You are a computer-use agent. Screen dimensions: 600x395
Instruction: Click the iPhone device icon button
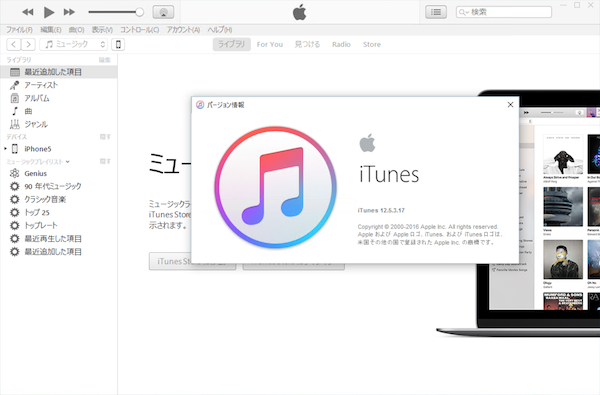[118, 44]
